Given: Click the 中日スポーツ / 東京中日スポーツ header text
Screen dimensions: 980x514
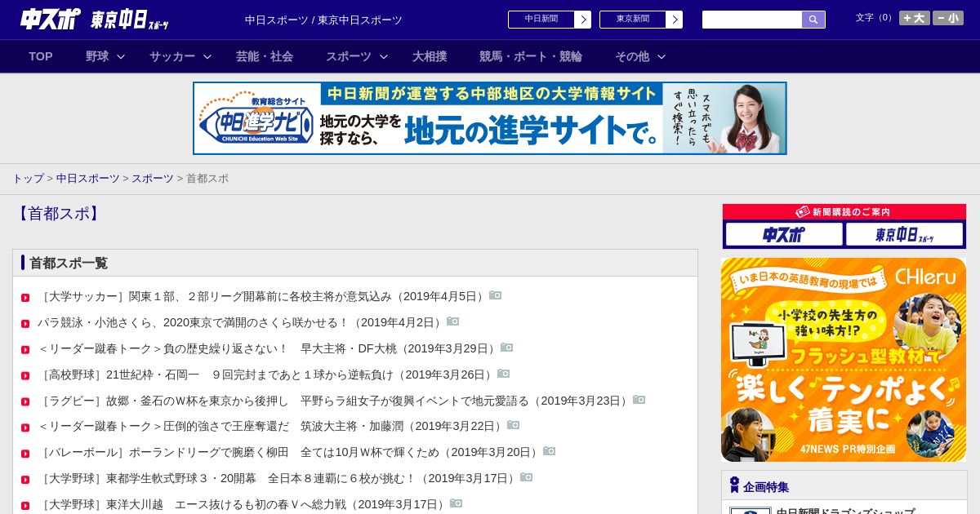Looking at the screenshot, I should click(x=323, y=20).
